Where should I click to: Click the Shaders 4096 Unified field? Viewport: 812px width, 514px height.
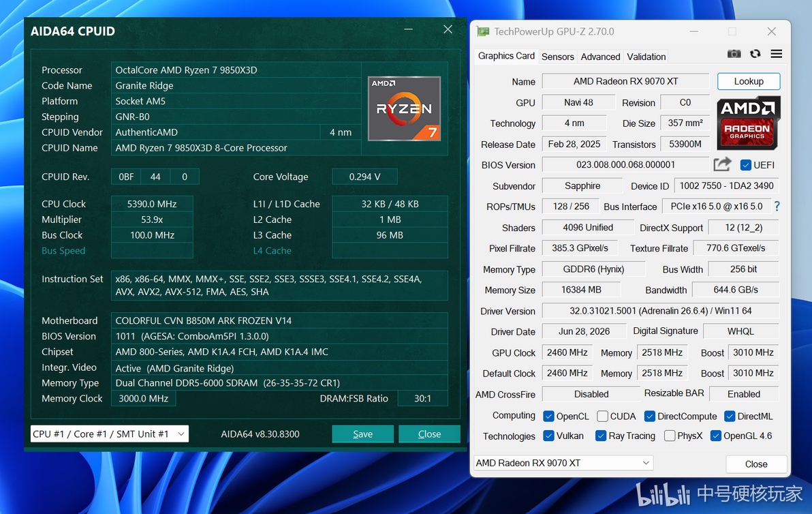click(x=588, y=227)
